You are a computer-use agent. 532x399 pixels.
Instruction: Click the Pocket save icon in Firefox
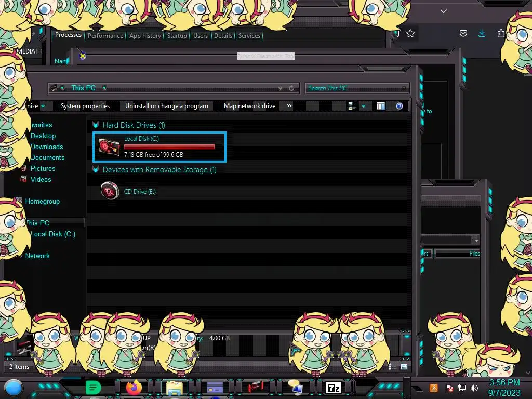[x=463, y=33]
